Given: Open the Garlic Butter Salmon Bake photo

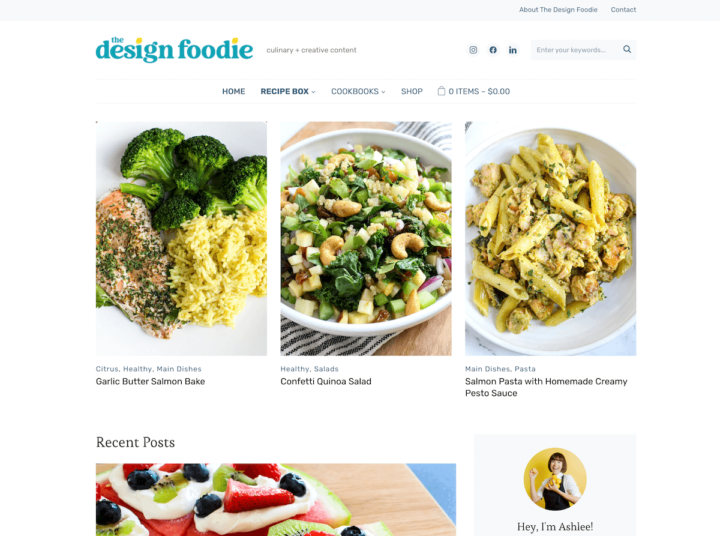Looking at the screenshot, I should (x=181, y=238).
